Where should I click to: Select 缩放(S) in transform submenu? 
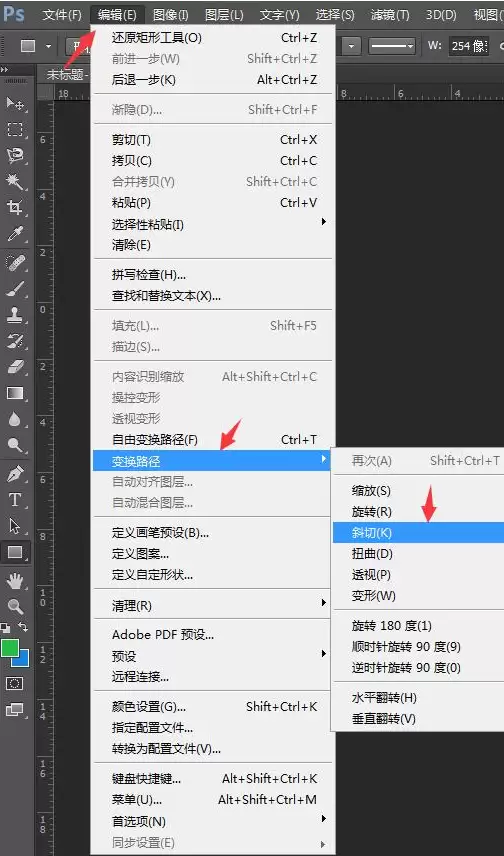click(418, 490)
